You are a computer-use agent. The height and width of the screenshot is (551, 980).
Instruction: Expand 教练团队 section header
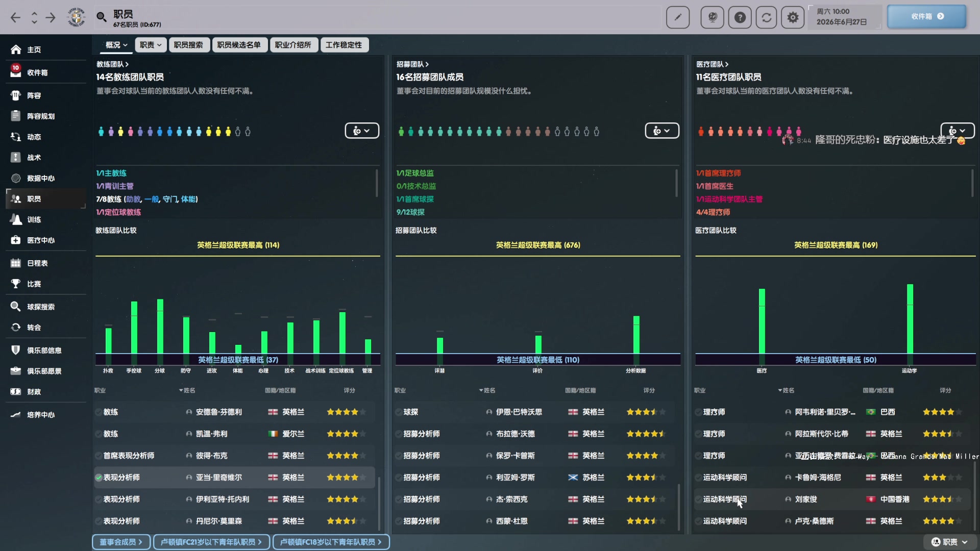point(112,64)
